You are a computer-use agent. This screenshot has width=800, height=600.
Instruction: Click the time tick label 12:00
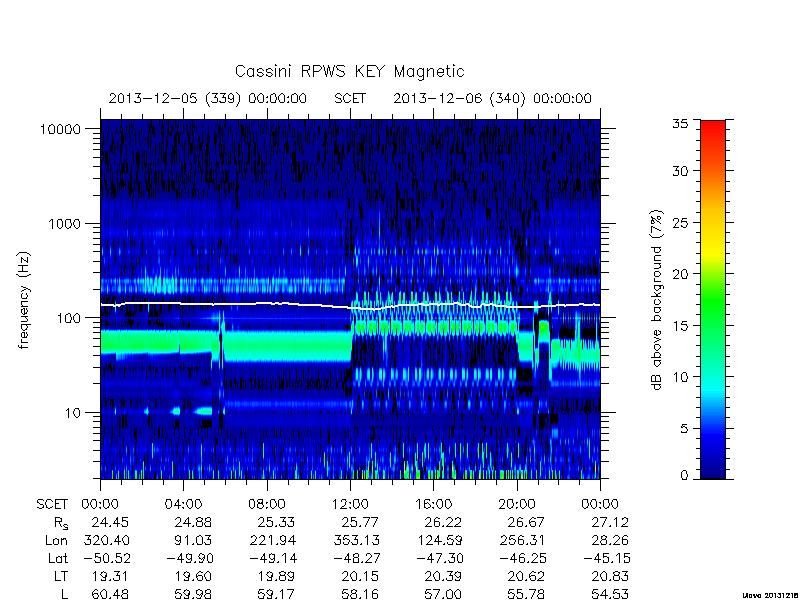350,504
